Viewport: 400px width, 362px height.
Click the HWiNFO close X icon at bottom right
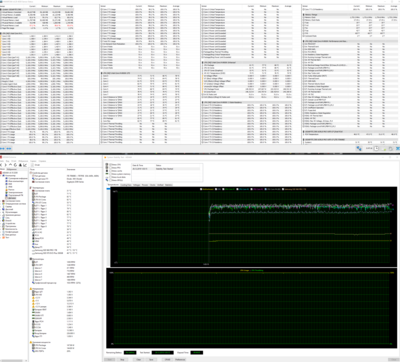tap(398, 148)
